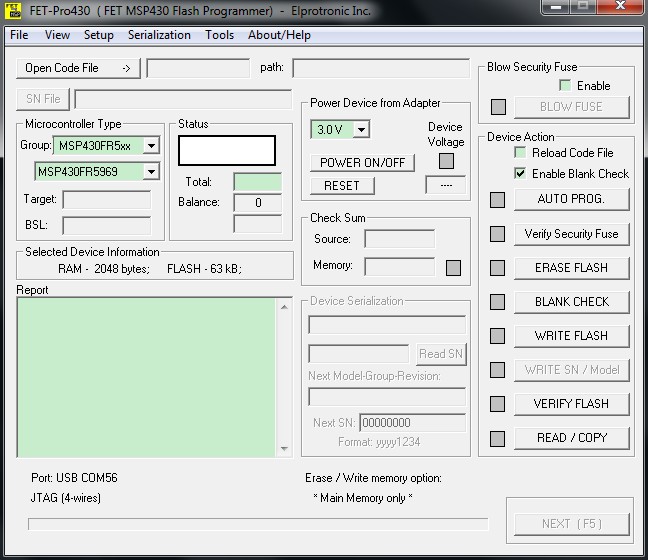Viewport: 648px width, 560px height.
Task: Click the VERIFY FLASH button
Action: 572,404
